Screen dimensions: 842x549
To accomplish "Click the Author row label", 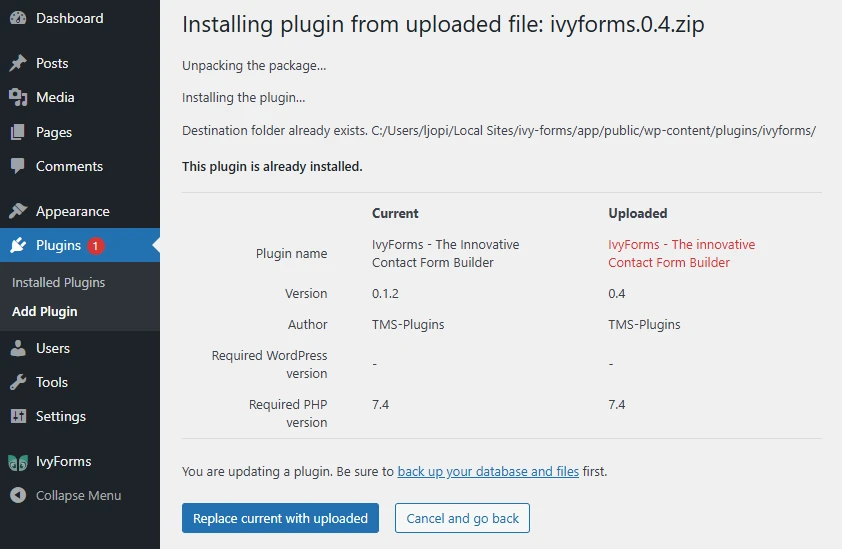I will click(308, 324).
